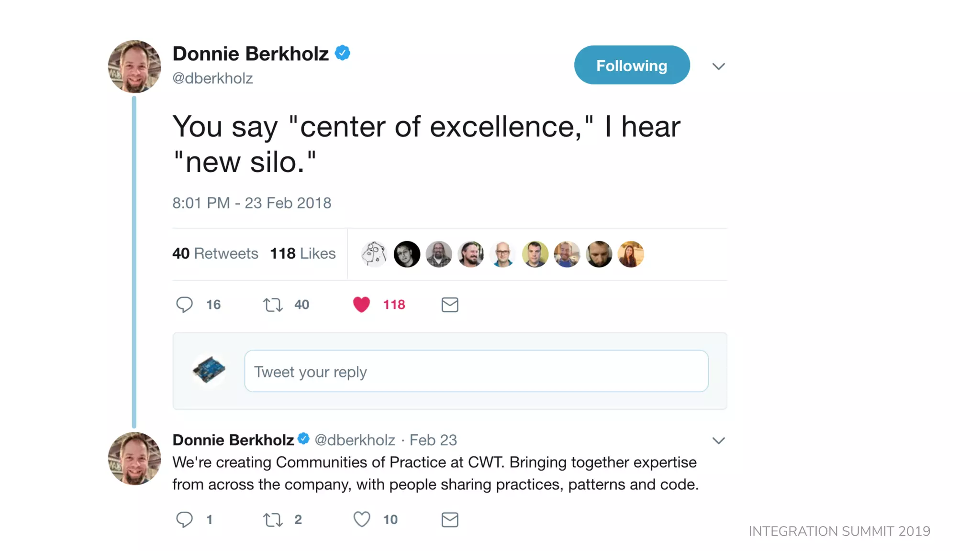Click the retweet icon showing 40

(273, 305)
